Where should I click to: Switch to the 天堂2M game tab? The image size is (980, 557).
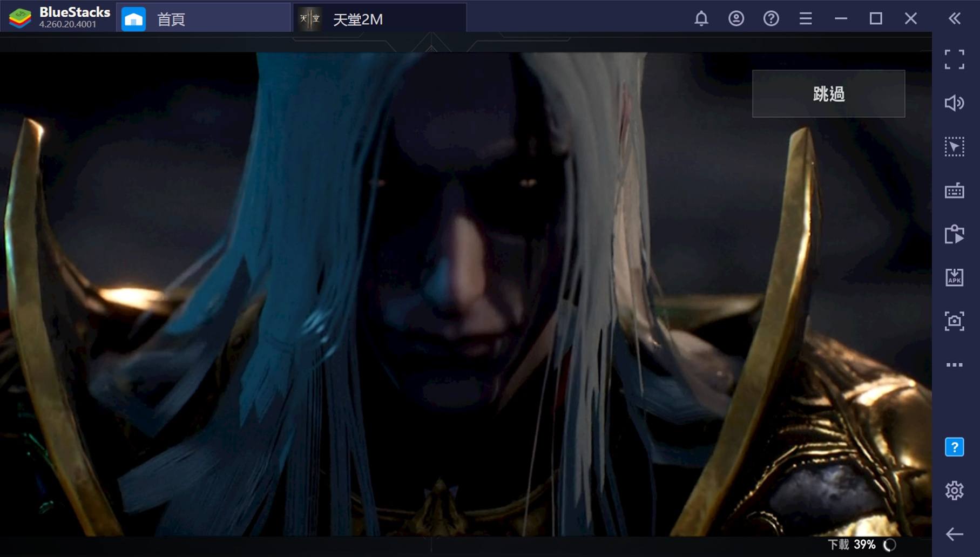coord(380,19)
